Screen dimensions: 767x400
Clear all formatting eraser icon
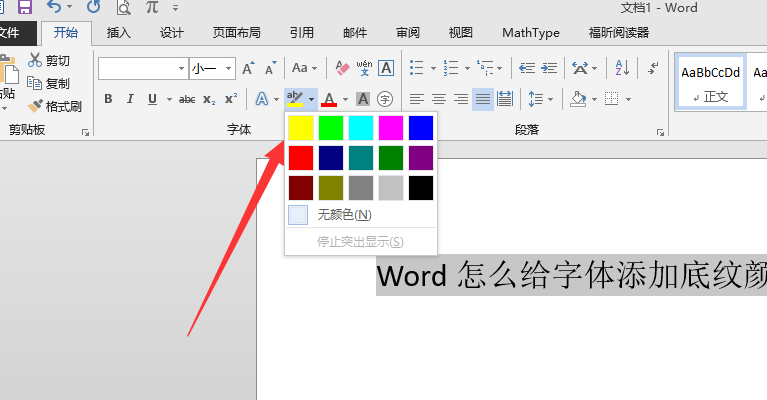pyautogui.click(x=342, y=68)
